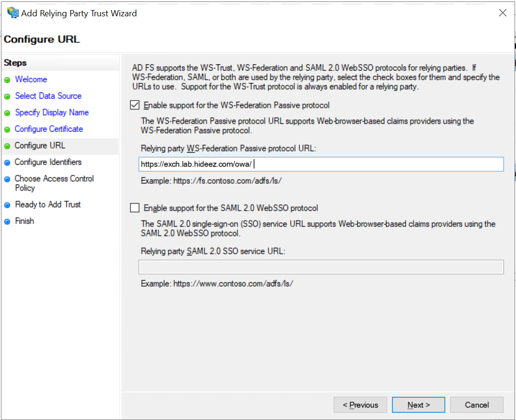Screen dimensions: 516x420
Task: Open the Welcome step link
Action: click(31, 80)
